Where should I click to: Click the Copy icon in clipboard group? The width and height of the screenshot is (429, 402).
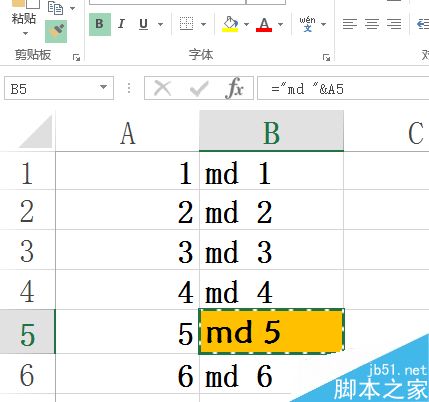[x=55, y=8]
